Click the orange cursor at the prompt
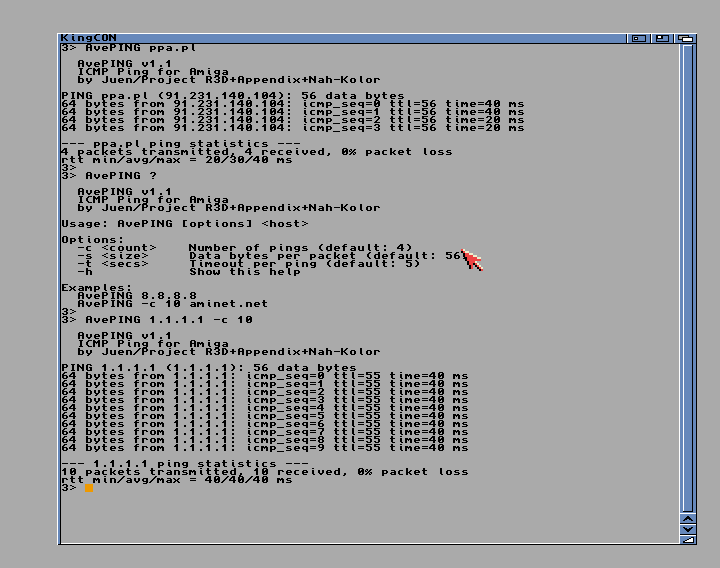Screen dimensions: 720x568 pyautogui.click(x=89, y=488)
